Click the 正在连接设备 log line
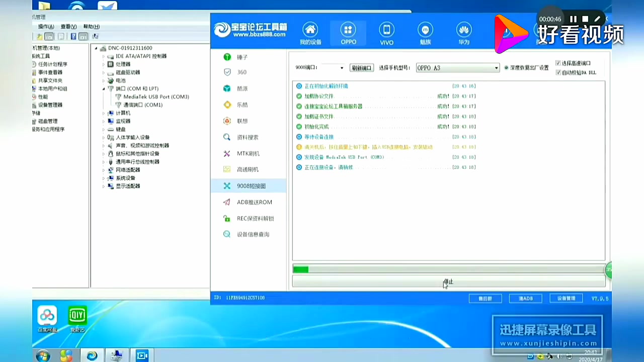This screenshot has height=362, width=644. [x=386, y=167]
